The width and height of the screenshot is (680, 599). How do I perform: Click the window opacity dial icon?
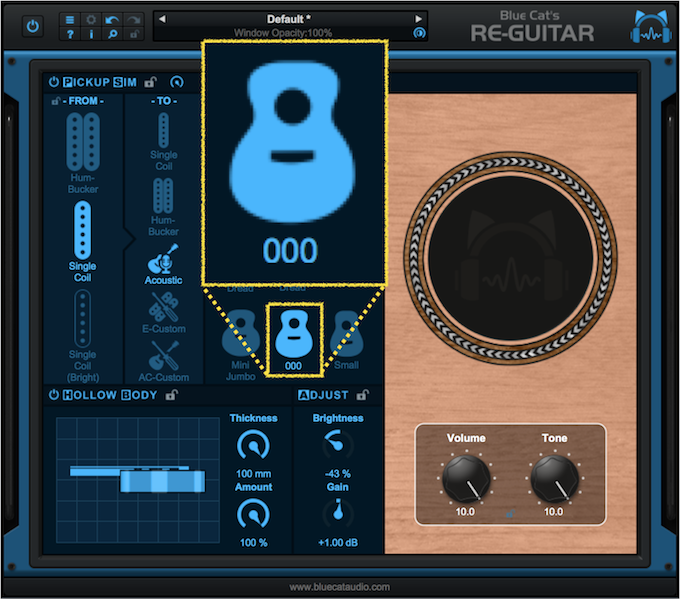tap(419, 33)
